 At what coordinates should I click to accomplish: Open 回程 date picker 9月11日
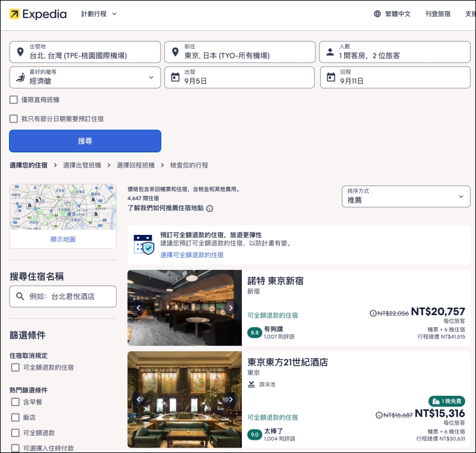click(395, 78)
